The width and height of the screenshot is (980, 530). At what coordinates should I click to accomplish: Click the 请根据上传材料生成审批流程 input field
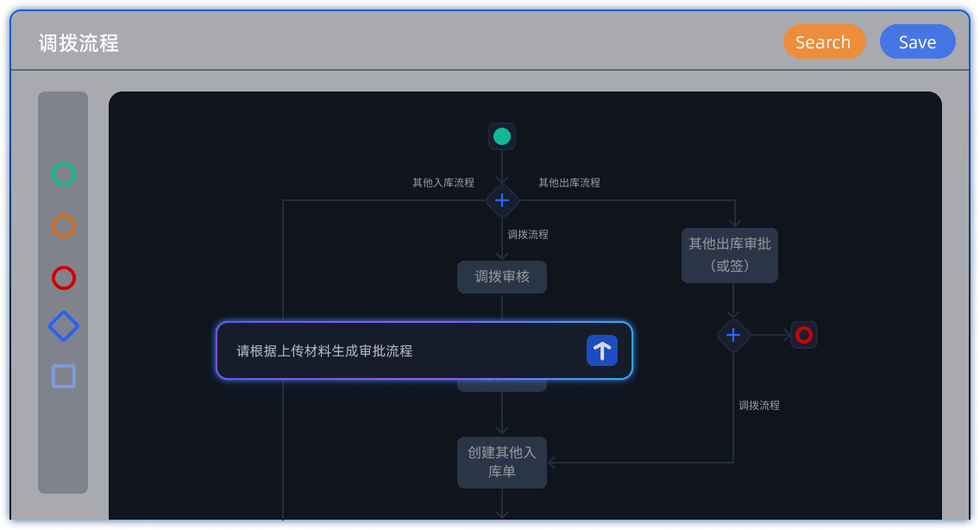tap(388, 350)
